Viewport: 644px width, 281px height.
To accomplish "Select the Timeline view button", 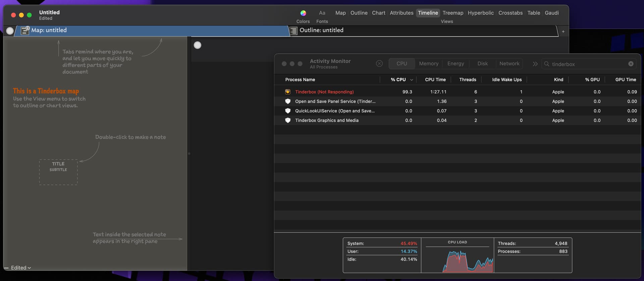I will [x=428, y=13].
